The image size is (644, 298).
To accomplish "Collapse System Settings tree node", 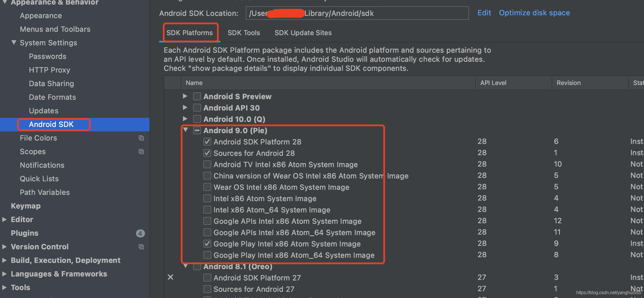I will click(x=14, y=42).
